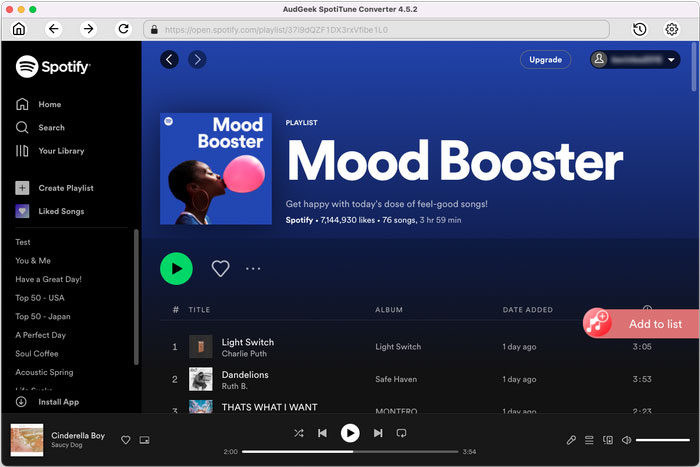Toggle picture-in-picture mini player icon
Image resolution: width=700 pixels, height=467 pixels.
click(x=144, y=440)
